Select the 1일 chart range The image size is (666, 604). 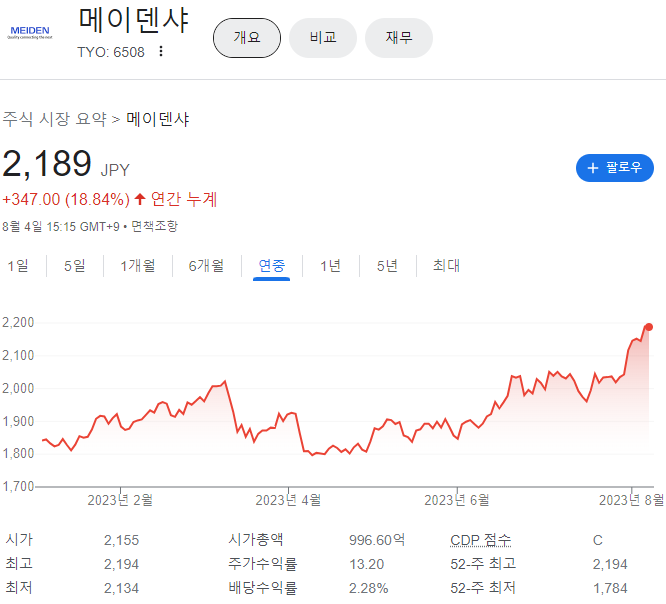18,266
